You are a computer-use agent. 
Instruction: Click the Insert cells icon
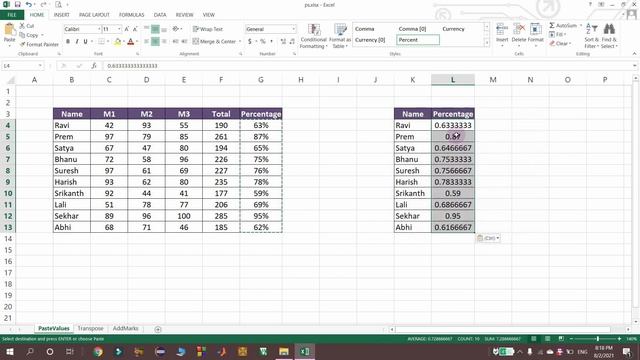[x=502, y=30]
